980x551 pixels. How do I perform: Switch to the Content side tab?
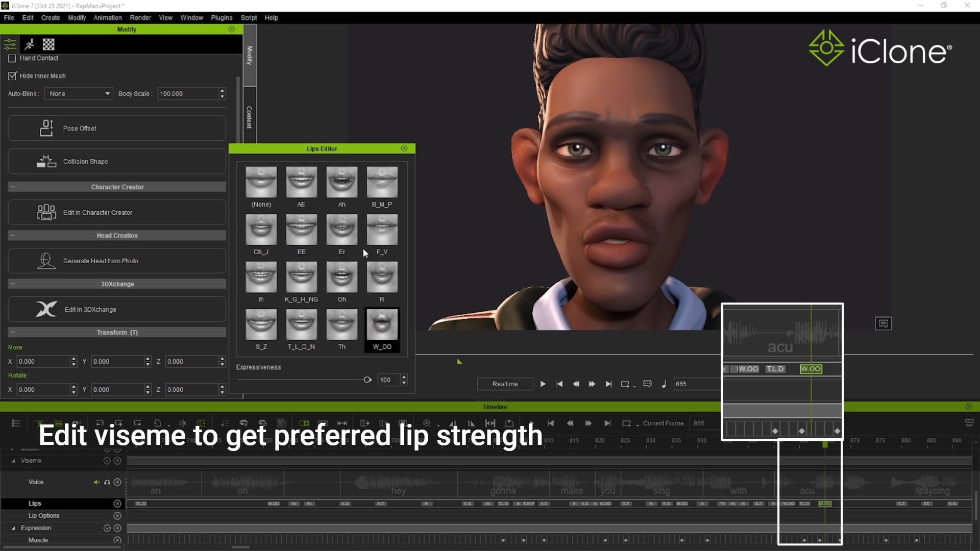[250, 117]
